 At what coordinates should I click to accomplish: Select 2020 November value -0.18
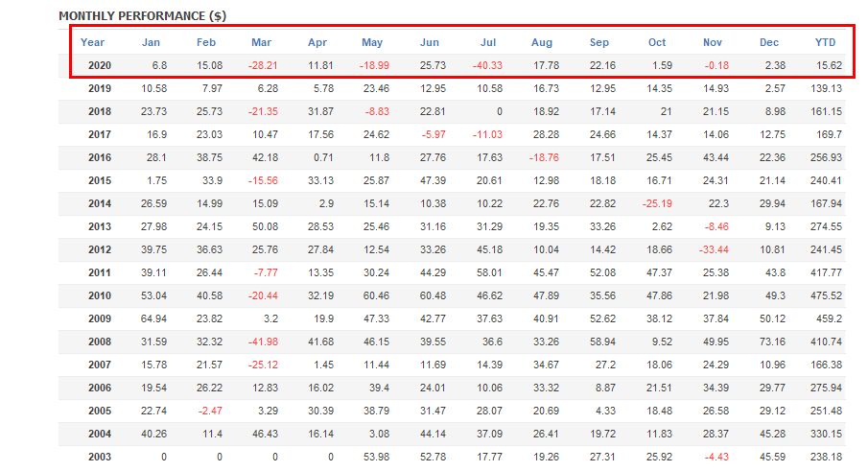716,65
